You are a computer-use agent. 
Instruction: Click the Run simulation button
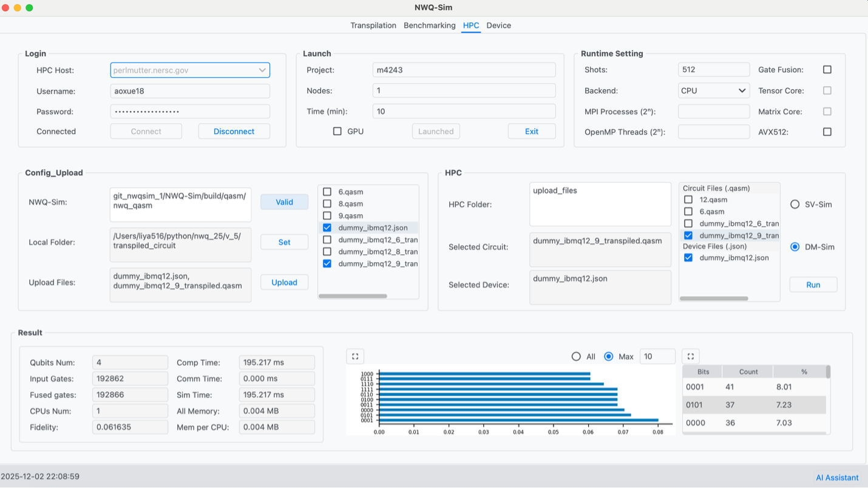(x=813, y=285)
